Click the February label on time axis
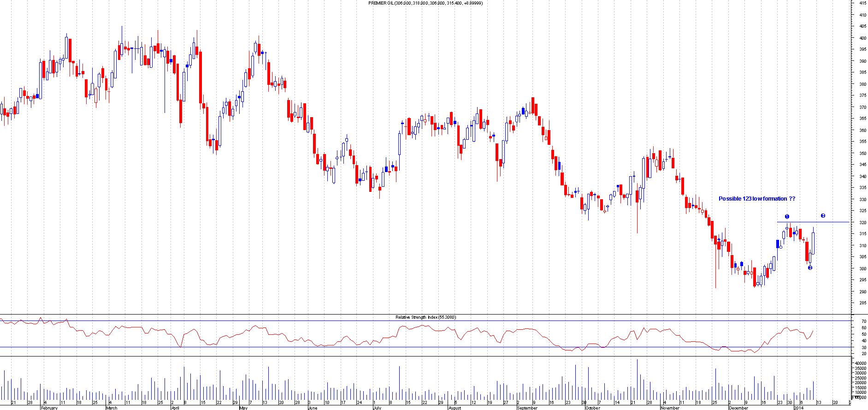The image size is (868, 410). point(49,408)
